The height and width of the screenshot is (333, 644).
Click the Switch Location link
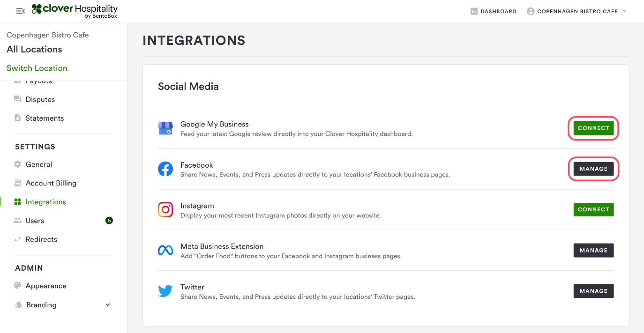[x=37, y=68]
